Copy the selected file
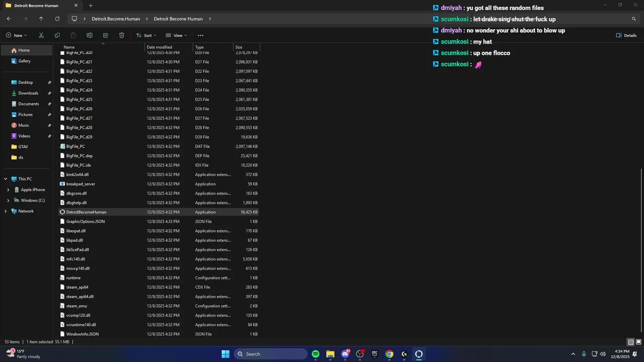 [57, 35]
